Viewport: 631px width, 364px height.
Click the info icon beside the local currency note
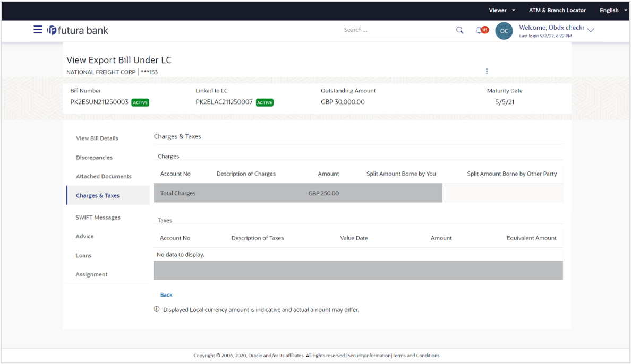(157, 309)
